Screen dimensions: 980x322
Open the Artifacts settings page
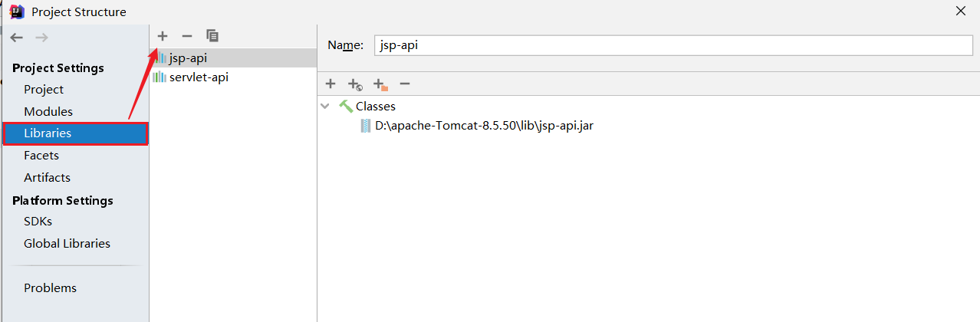point(47,177)
